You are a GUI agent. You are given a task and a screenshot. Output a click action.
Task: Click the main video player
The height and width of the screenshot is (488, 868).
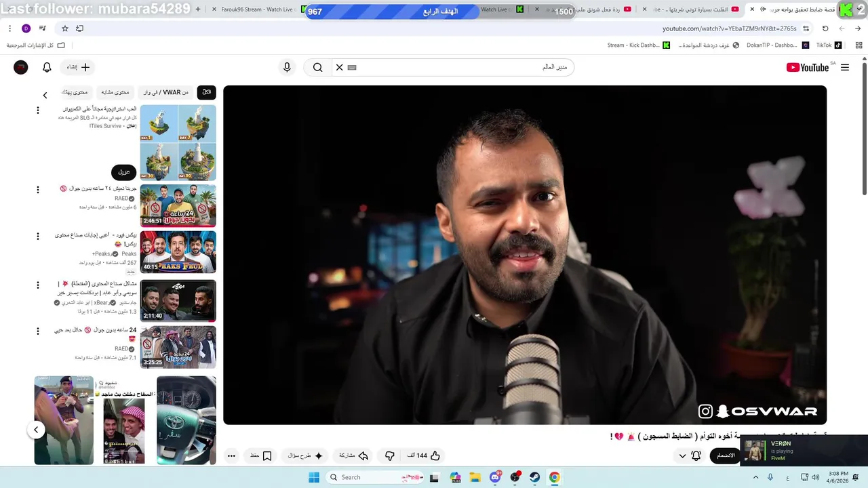(525, 255)
